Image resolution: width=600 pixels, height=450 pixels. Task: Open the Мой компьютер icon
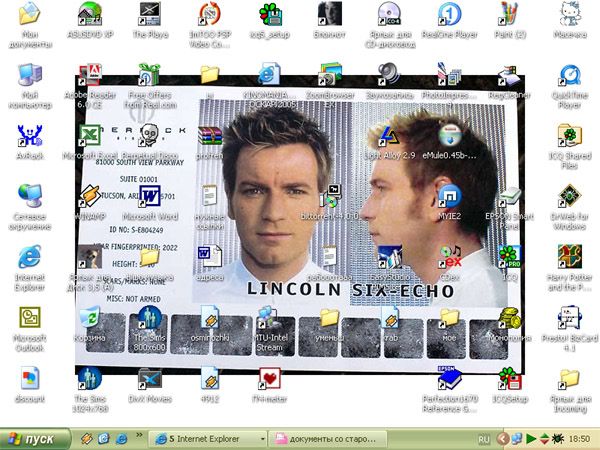pos(30,75)
